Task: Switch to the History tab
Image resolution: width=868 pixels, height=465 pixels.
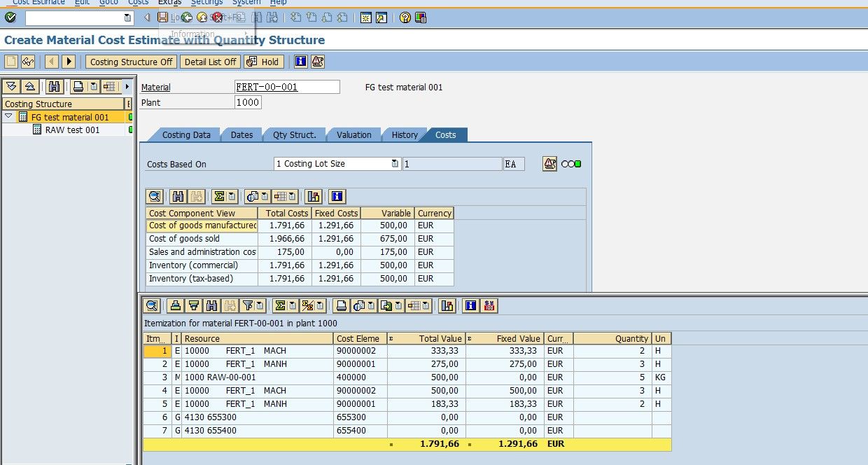Action: pyautogui.click(x=404, y=134)
